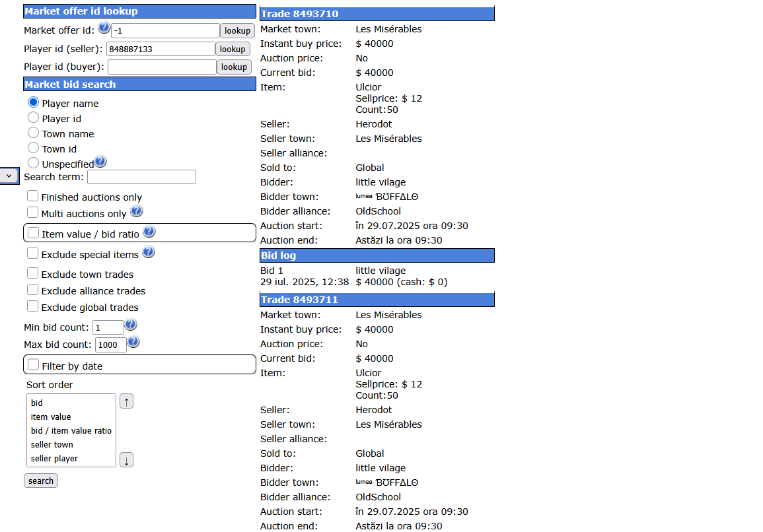
Task: Click help icon beside Unspecified option
Action: point(100,162)
